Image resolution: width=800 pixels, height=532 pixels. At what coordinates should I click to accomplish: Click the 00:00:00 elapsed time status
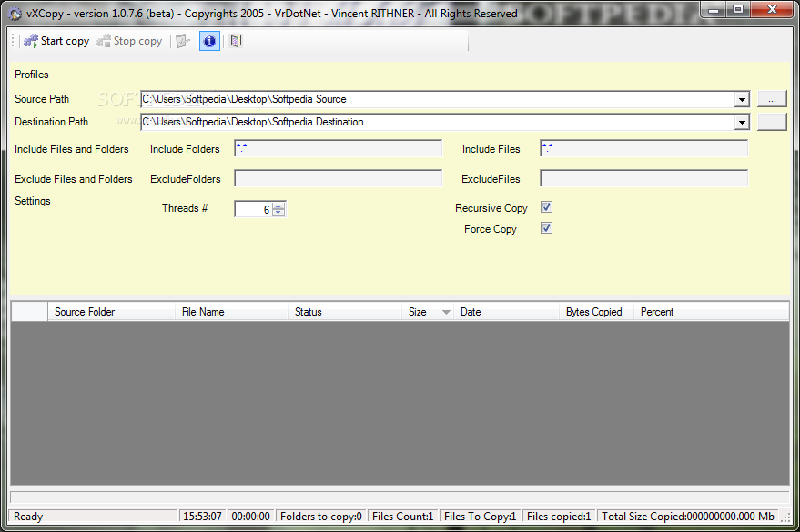(x=250, y=517)
